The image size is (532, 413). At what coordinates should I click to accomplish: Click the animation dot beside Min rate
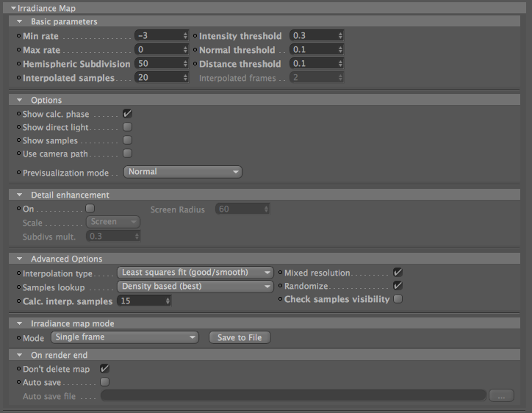pyautogui.click(x=18, y=35)
